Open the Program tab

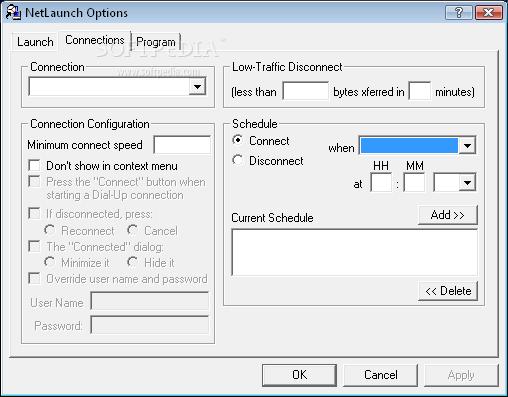click(156, 42)
